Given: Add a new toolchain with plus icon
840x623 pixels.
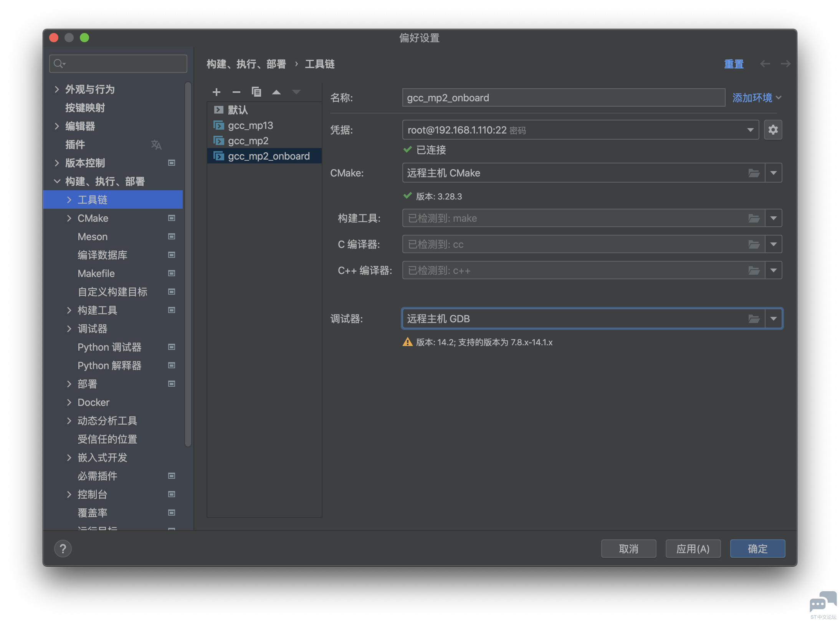Looking at the screenshot, I should tap(217, 92).
